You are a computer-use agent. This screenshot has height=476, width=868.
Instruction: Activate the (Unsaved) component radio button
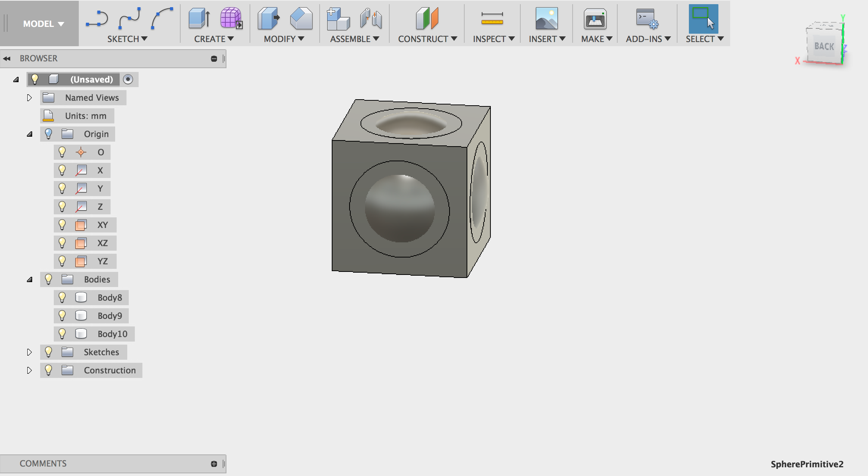tap(128, 80)
